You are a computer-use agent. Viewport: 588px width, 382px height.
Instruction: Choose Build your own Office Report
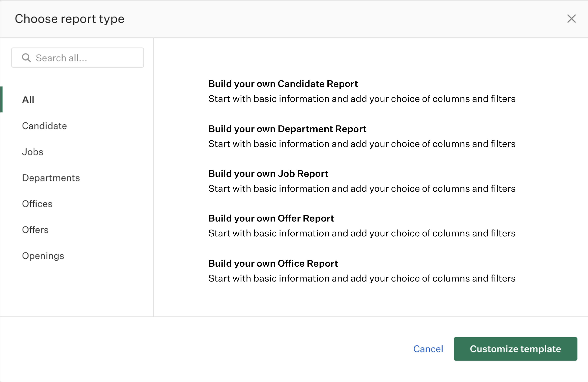pos(273,263)
